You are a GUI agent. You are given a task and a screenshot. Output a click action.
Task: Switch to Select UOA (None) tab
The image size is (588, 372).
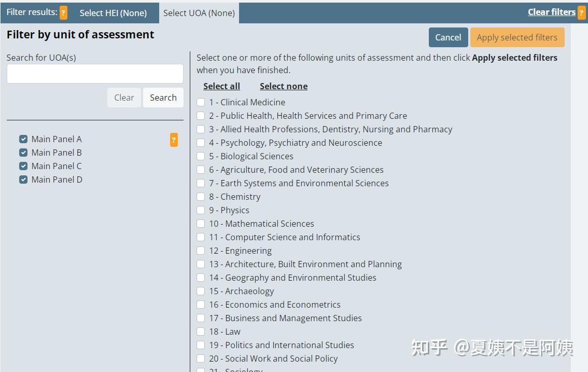(199, 13)
